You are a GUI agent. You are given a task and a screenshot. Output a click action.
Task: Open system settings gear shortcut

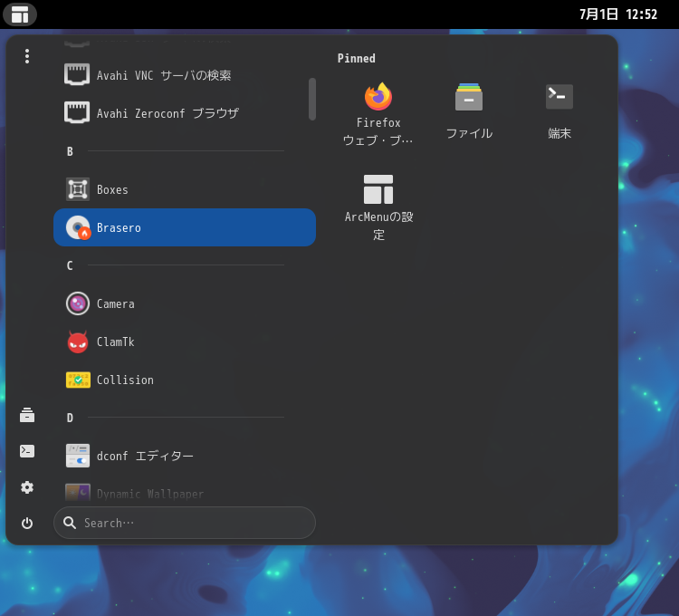tap(27, 487)
